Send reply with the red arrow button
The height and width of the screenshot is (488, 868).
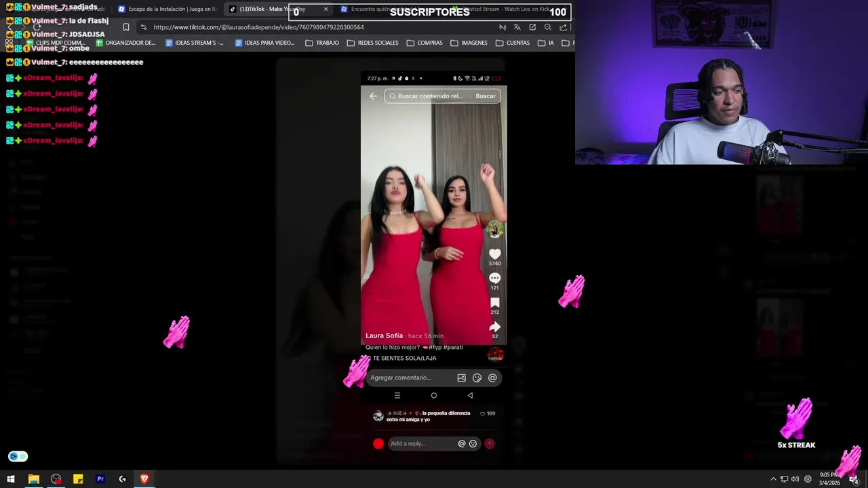click(x=490, y=443)
